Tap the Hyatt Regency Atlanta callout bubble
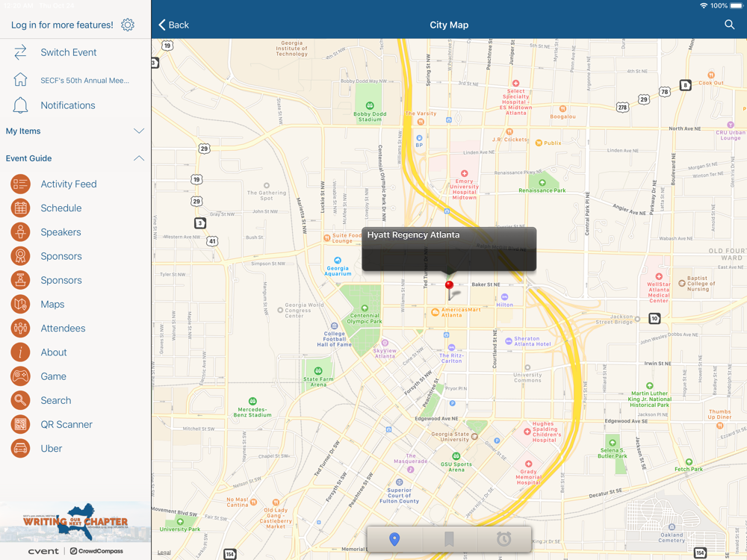Screen dimensions: 747x560 point(449,249)
